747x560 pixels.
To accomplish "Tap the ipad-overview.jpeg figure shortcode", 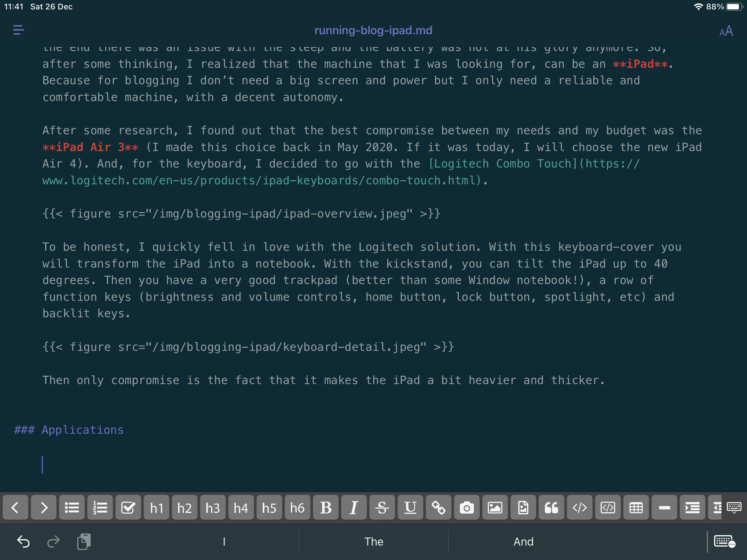I will pos(241,214).
